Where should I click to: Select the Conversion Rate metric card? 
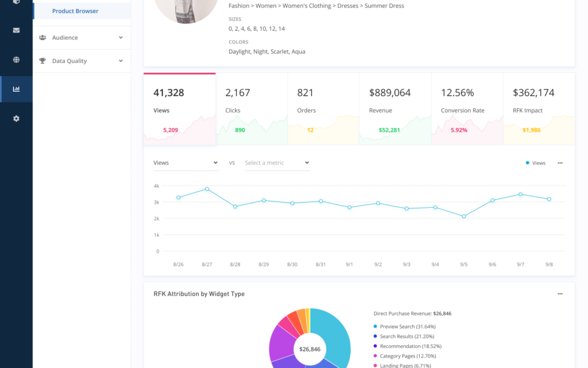(x=467, y=109)
